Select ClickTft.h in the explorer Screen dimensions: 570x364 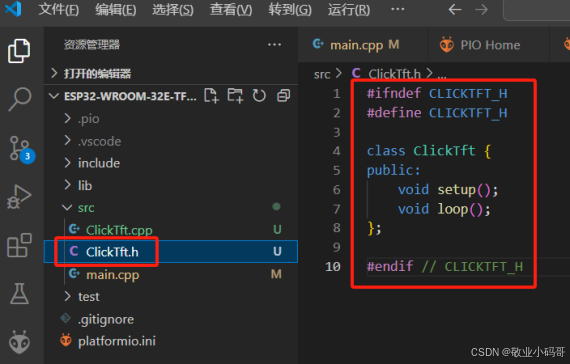click(x=171, y=252)
